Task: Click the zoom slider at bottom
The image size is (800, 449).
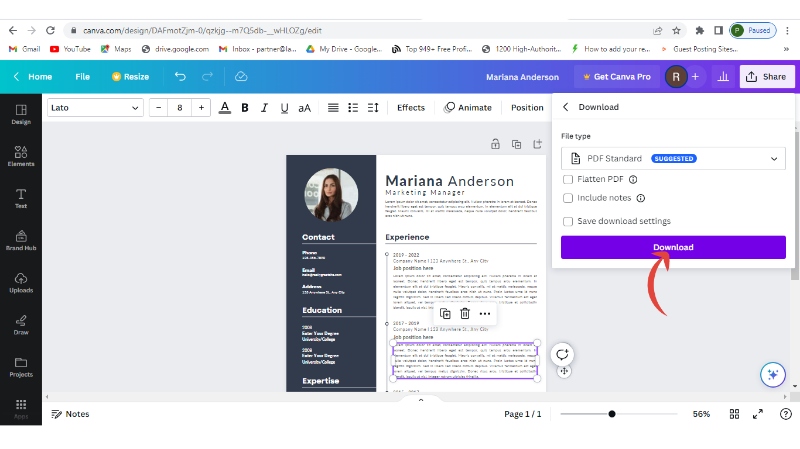Action: [x=612, y=414]
